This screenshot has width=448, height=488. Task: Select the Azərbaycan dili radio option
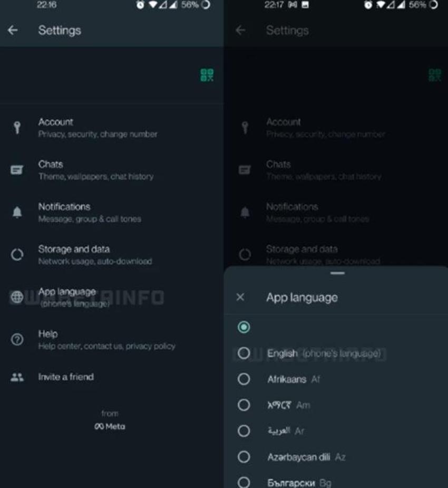[x=244, y=457]
